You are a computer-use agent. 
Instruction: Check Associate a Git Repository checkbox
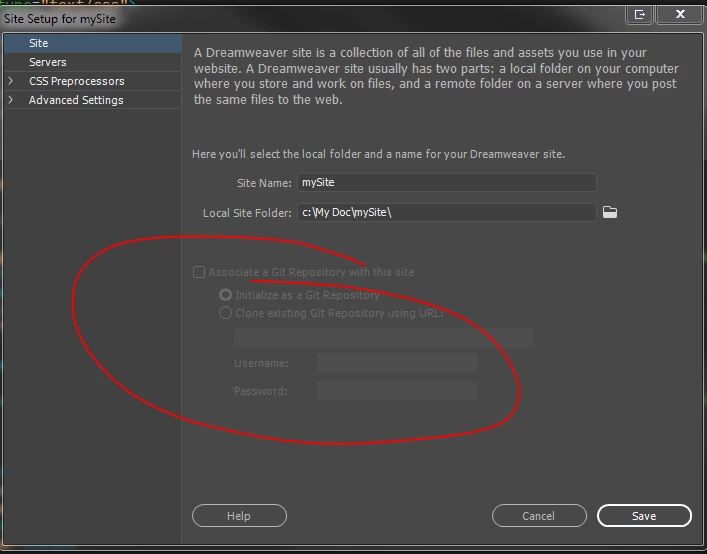coord(199,272)
